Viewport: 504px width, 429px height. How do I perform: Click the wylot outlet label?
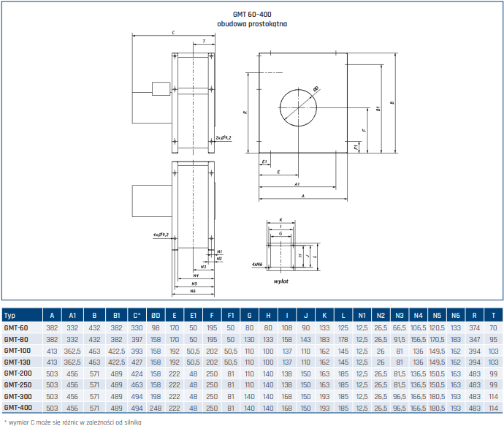(281, 281)
